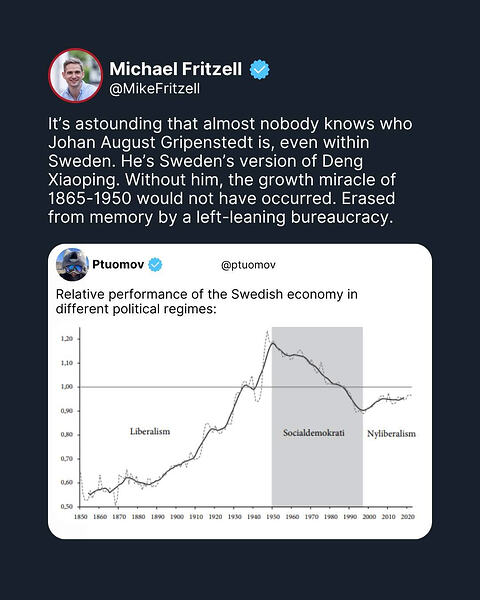Click the curve's peak near 1950
The image size is (480, 600).
point(272,343)
